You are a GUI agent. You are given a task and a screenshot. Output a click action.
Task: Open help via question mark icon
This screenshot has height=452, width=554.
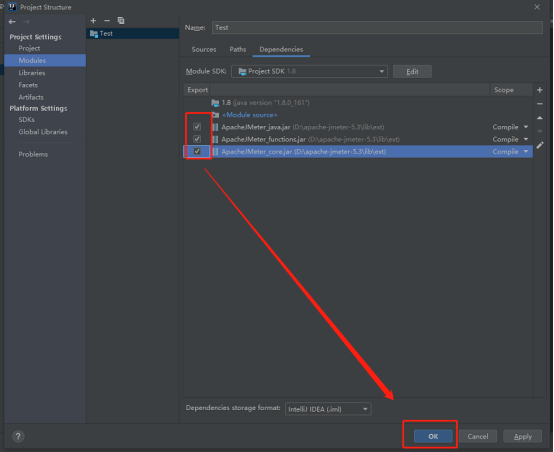[18, 436]
